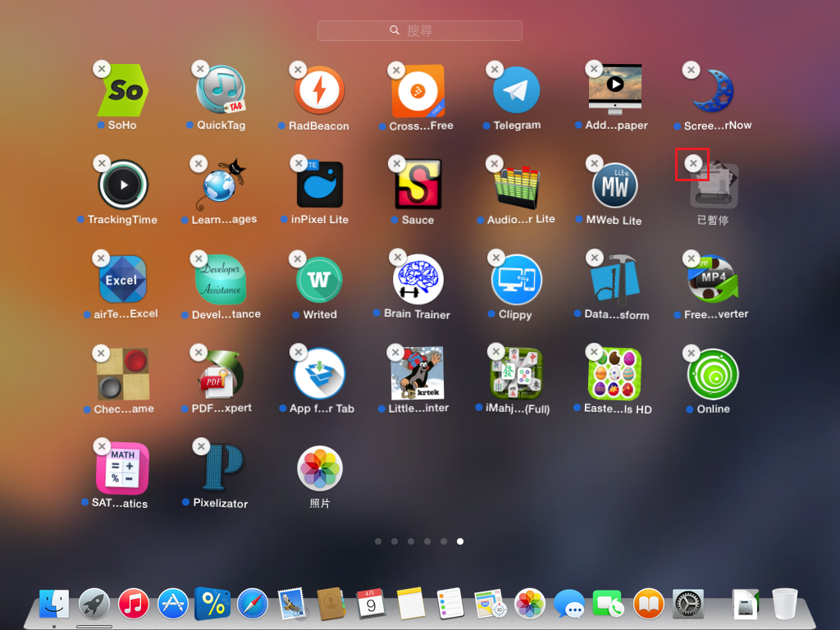The width and height of the screenshot is (840, 630).
Task: Launch the Little...inter mole game
Action: pos(418,373)
